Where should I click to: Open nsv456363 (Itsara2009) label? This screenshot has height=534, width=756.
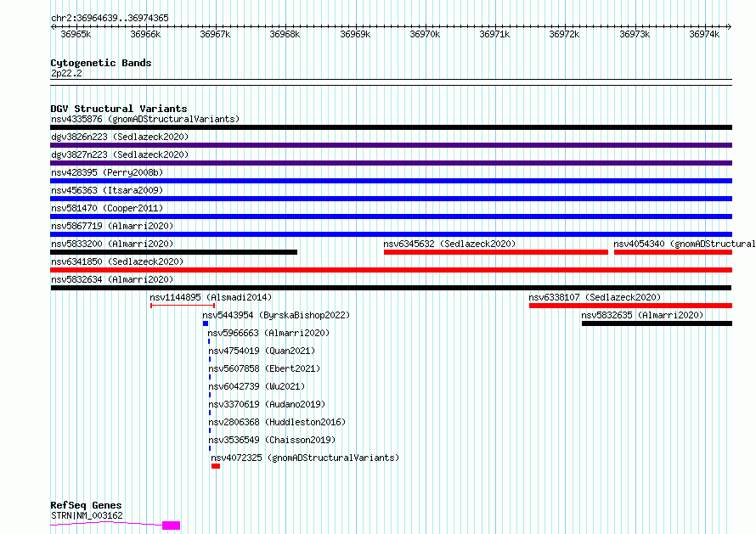[107, 190]
